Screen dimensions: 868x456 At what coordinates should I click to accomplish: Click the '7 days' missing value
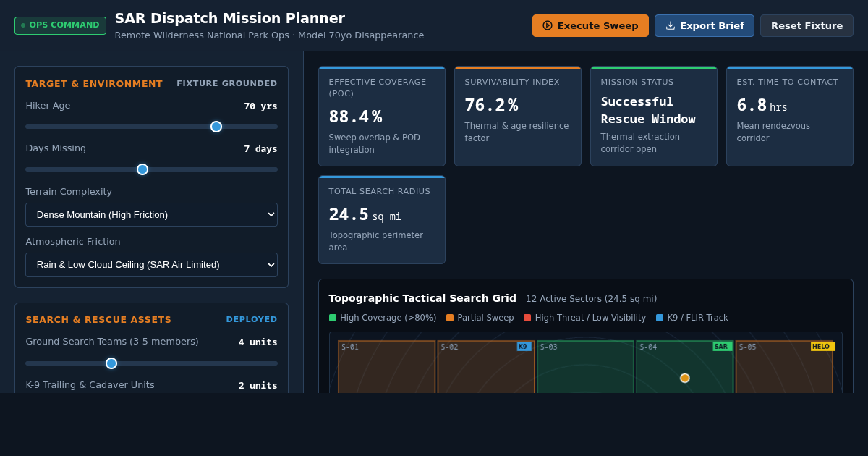click(x=260, y=149)
